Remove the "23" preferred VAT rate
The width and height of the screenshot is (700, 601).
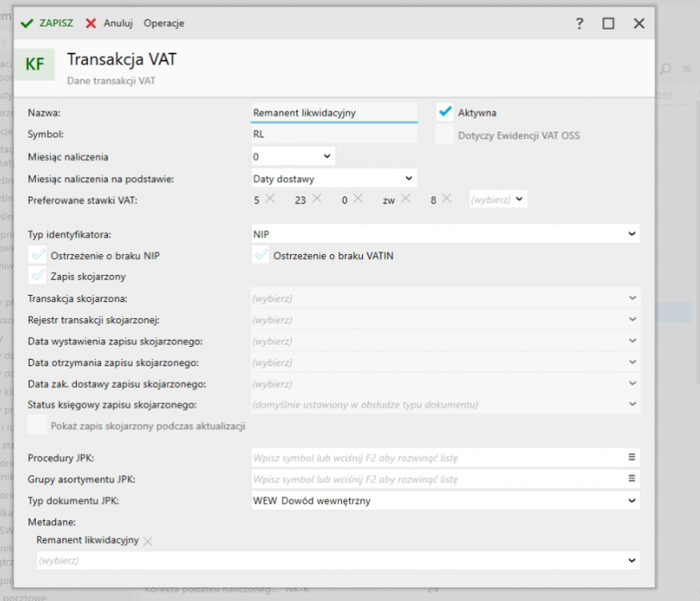pyautogui.click(x=316, y=199)
